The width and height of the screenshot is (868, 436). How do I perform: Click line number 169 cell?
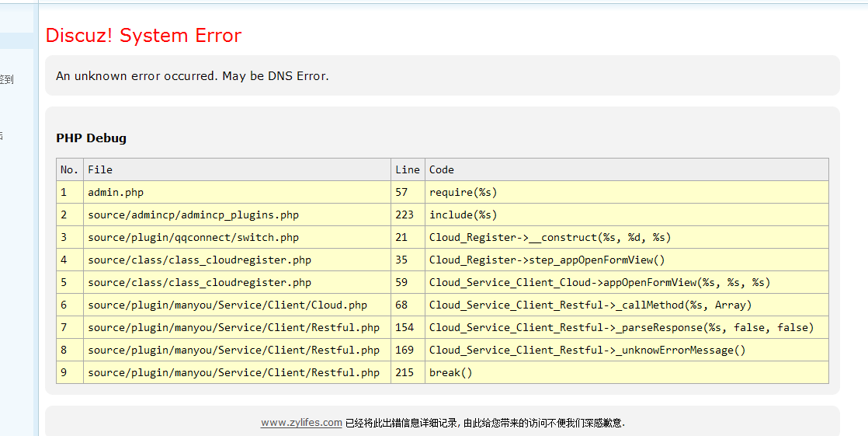[408, 351]
